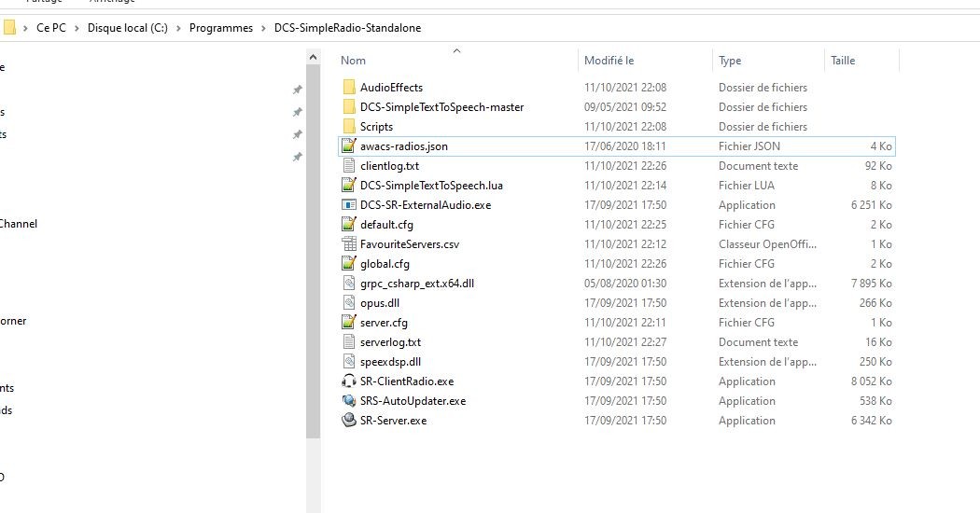
Task: Click the 7 895 Ko size value
Action: [x=871, y=284]
